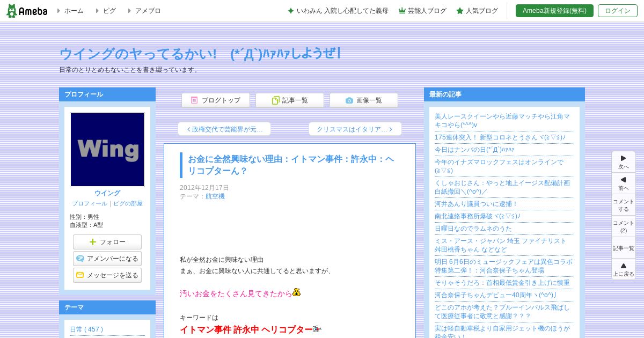Open ウイング profile name link
The image size is (644, 338).
107,193
